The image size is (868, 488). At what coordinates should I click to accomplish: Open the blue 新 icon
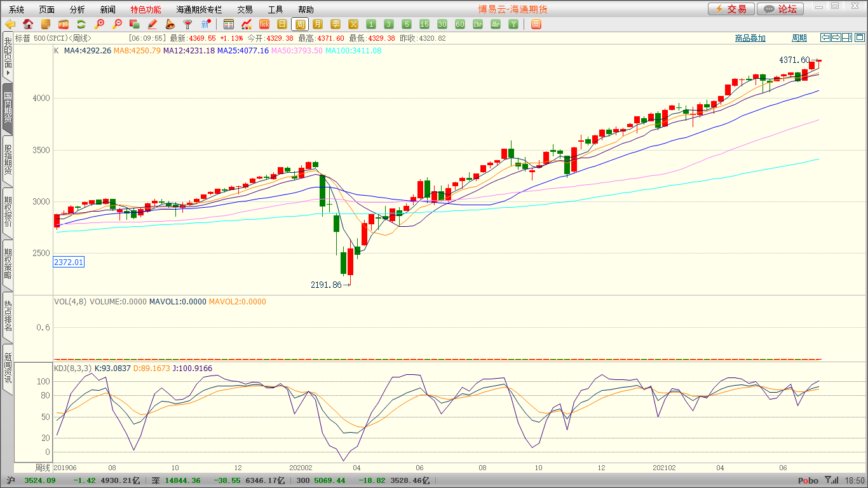point(205,24)
